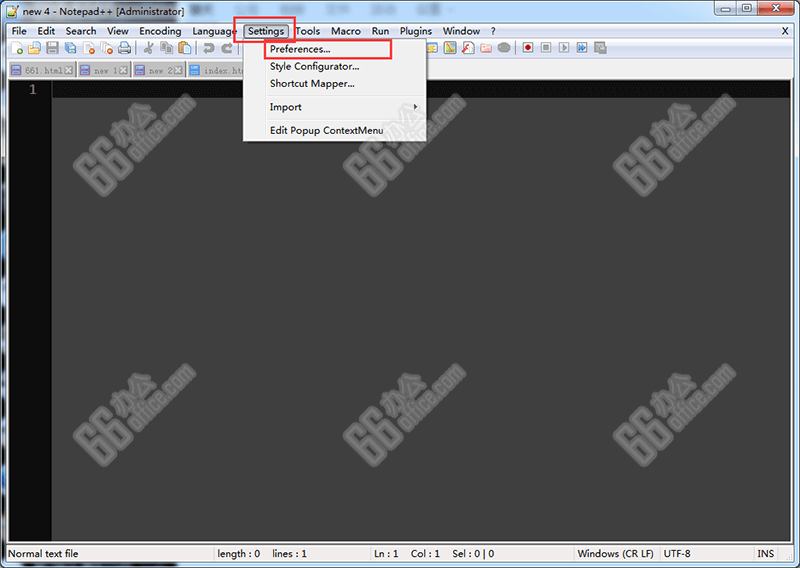
Task: Open the Tools menu
Action: point(308,31)
